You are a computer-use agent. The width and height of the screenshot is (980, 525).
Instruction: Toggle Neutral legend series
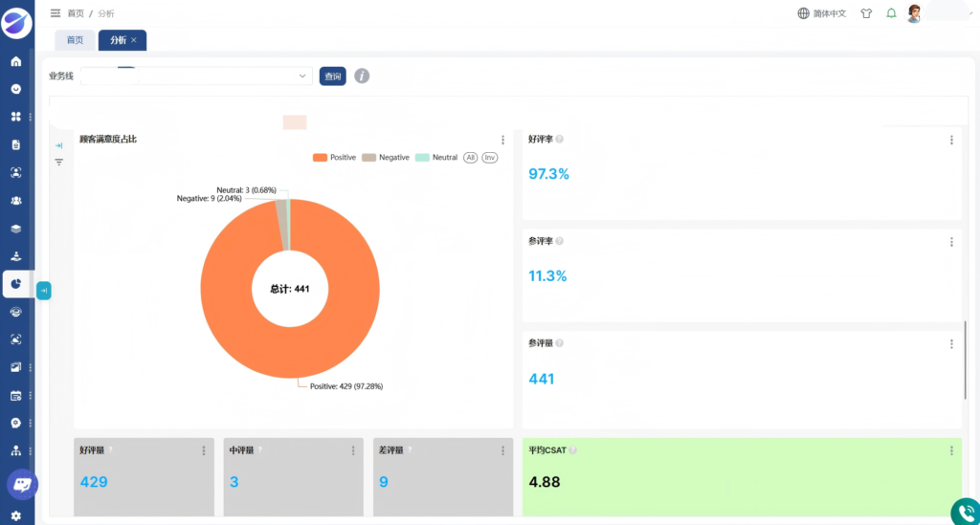[436, 158]
